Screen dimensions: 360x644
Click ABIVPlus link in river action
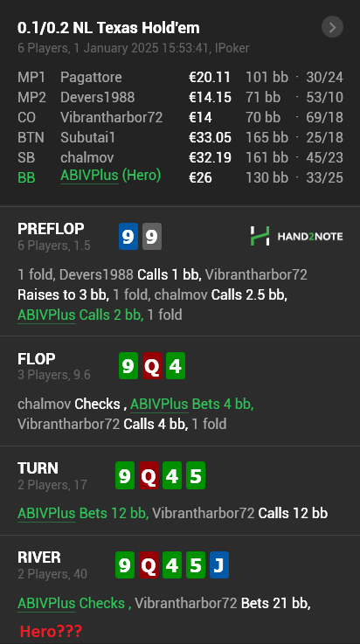[46, 603]
